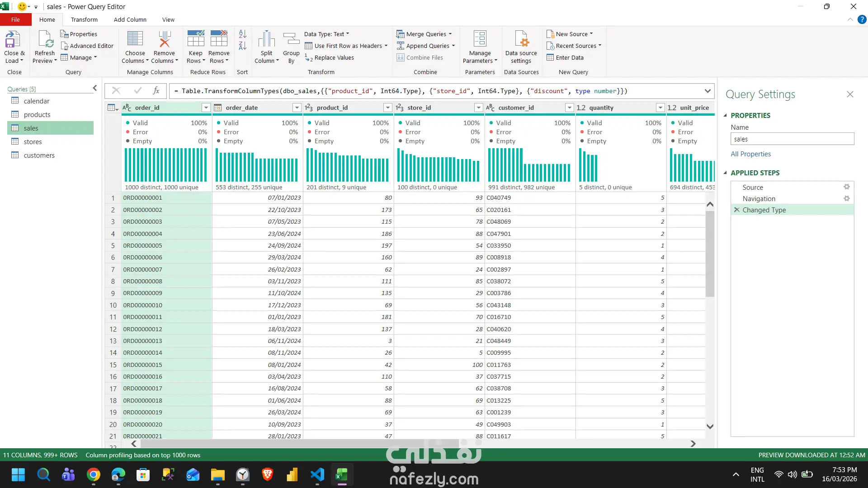Open query Properties
Screen dimensions: 868x488
[79, 34]
